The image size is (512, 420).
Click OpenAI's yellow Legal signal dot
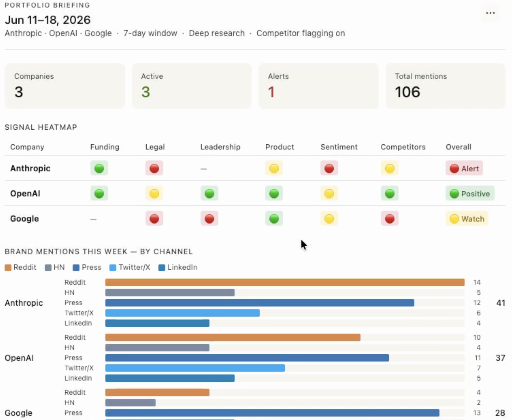[154, 194]
